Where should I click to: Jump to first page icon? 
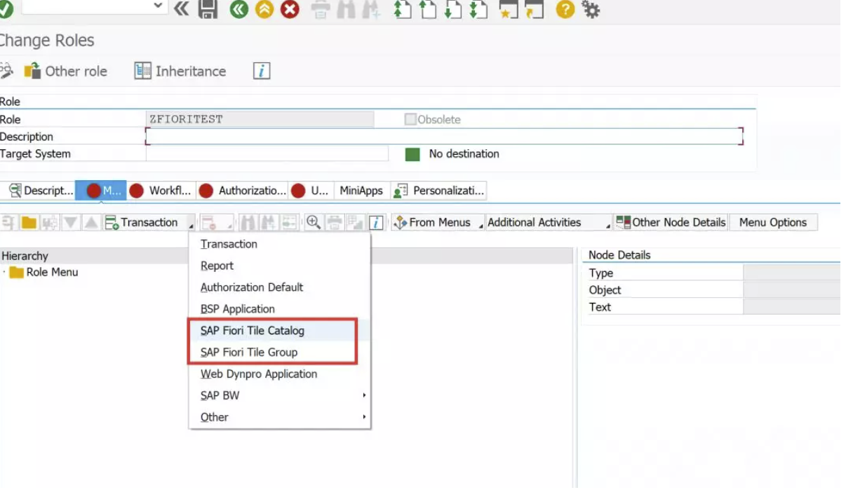[x=403, y=9]
